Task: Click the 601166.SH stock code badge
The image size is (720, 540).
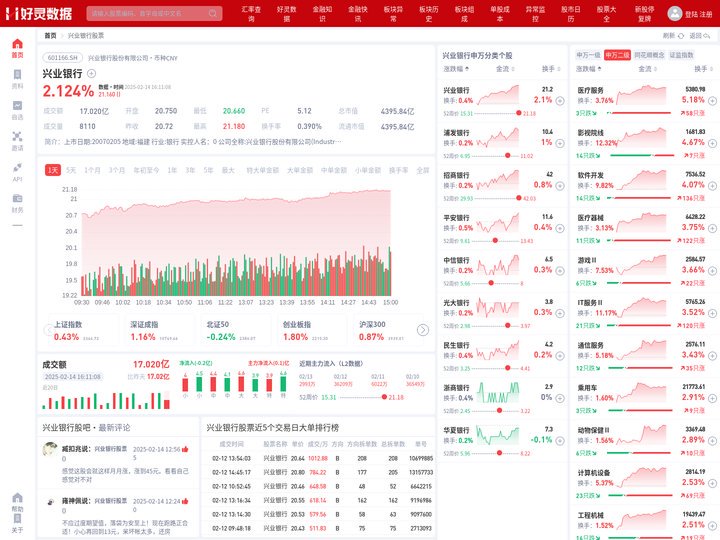Action: [62, 58]
